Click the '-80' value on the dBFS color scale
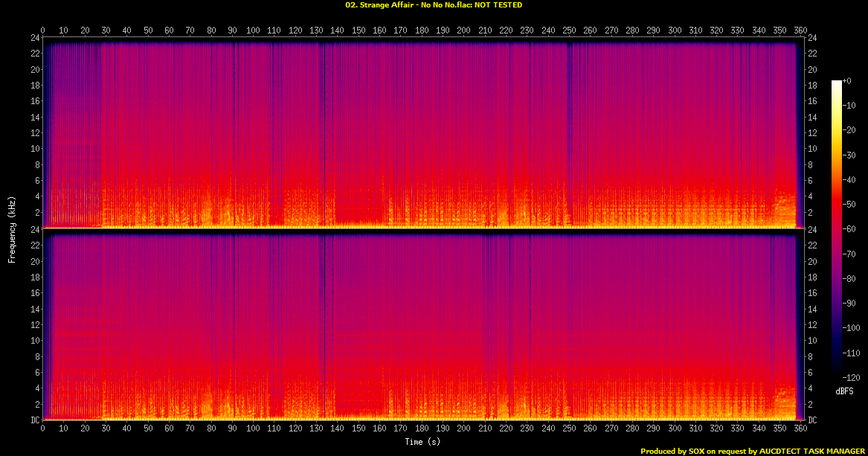The width and height of the screenshot is (868, 456). 849,278
